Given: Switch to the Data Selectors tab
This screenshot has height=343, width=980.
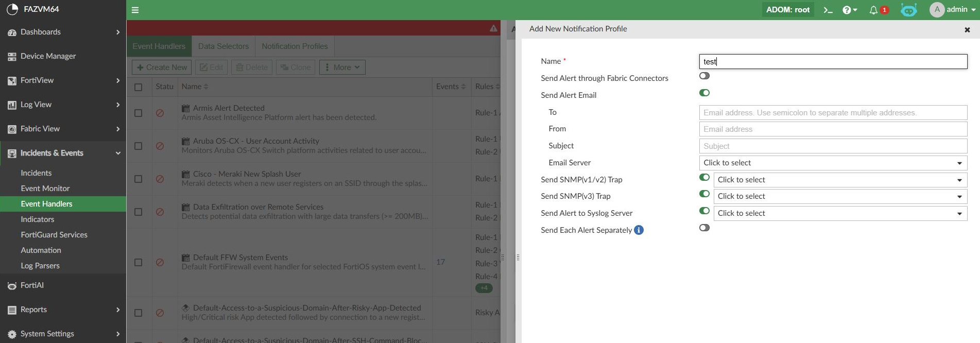Looking at the screenshot, I should click(x=223, y=46).
